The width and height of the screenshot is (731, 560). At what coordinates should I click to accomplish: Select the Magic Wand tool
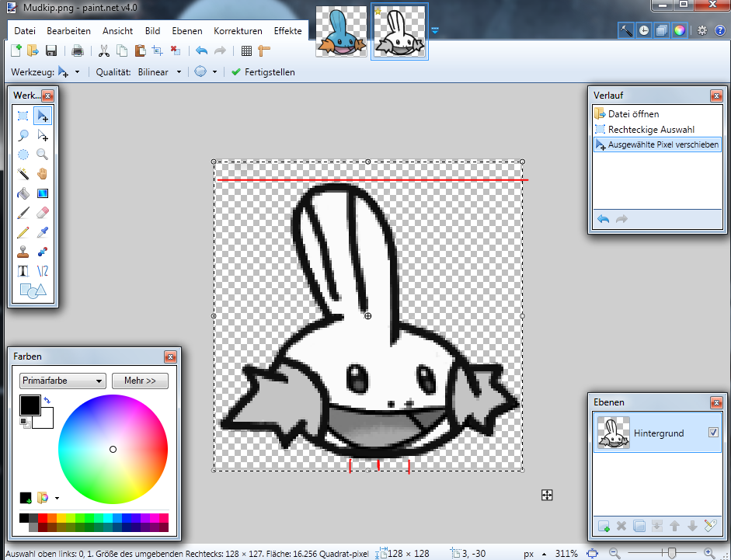pyautogui.click(x=23, y=174)
